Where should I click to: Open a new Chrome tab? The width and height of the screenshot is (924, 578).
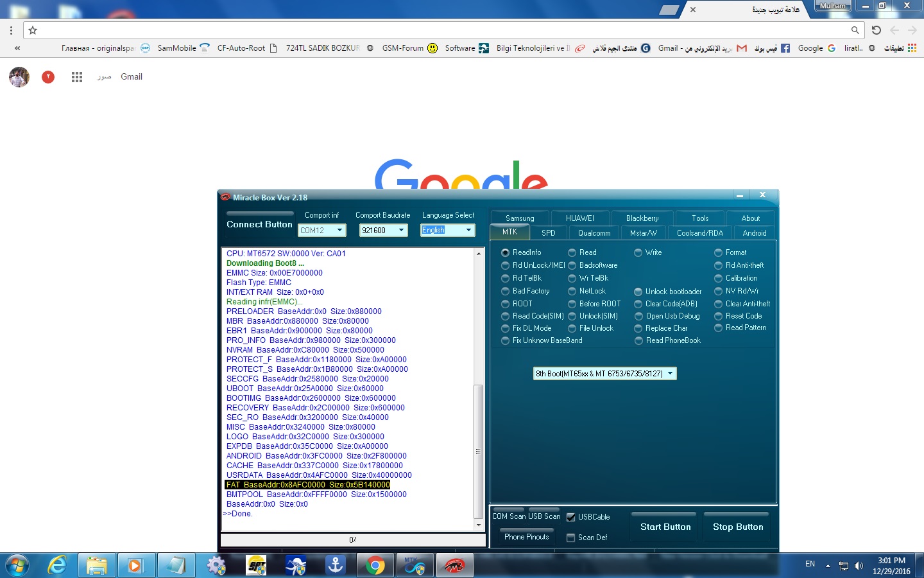click(x=669, y=10)
